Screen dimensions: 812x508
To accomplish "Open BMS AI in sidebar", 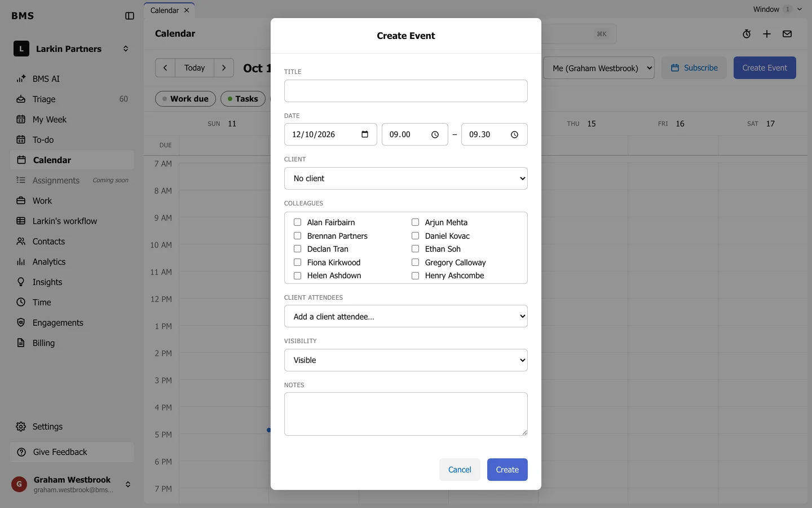I will click(72, 79).
